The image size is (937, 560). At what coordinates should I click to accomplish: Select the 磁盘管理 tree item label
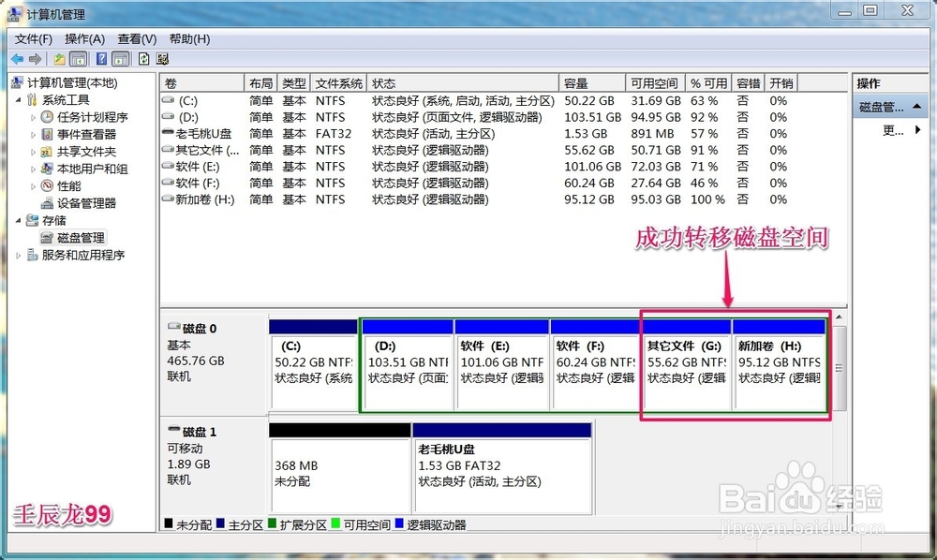(x=82, y=238)
